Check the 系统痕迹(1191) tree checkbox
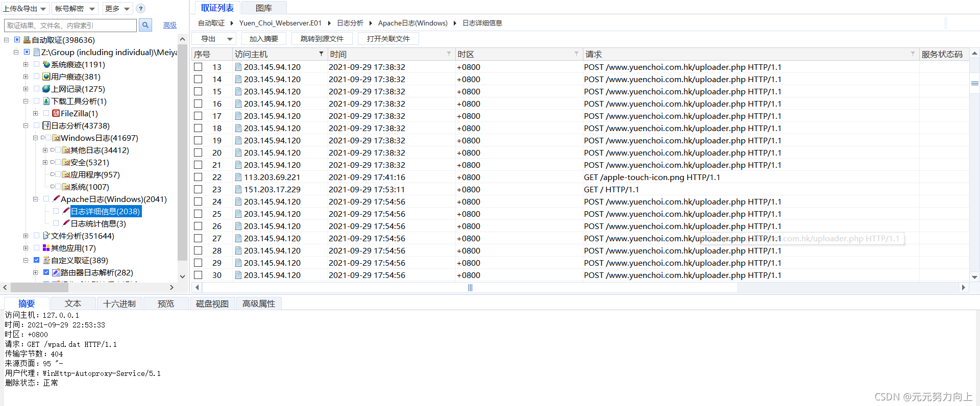The width and height of the screenshot is (980, 406). (36, 64)
